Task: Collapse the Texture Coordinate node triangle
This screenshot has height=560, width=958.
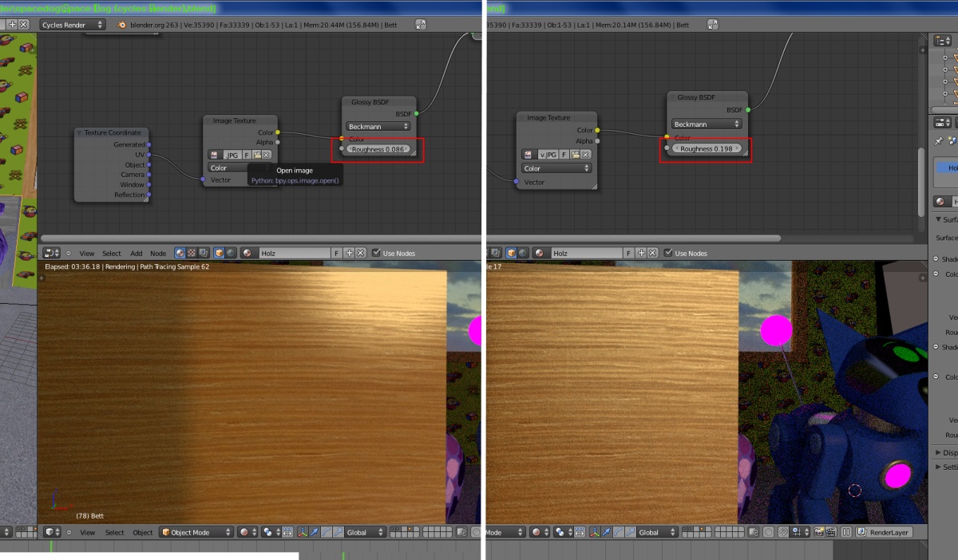Action: pyautogui.click(x=80, y=132)
